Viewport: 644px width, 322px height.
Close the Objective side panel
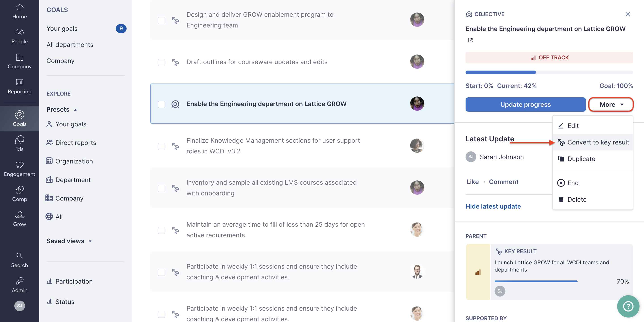pyautogui.click(x=628, y=14)
